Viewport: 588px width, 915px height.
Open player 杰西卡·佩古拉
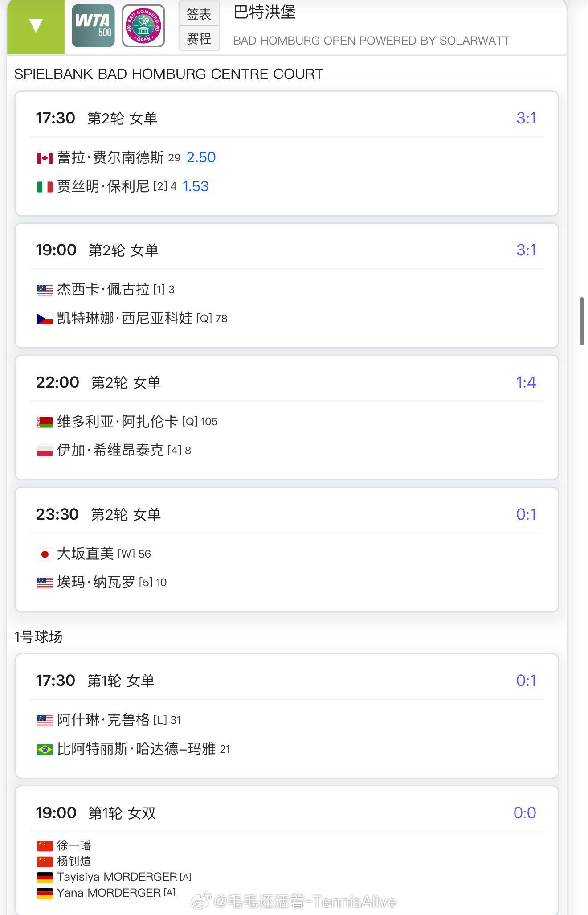tap(103, 289)
